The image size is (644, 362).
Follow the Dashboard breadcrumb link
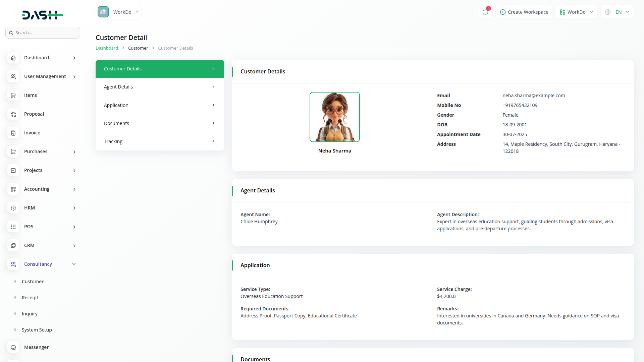[x=107, y=48]
